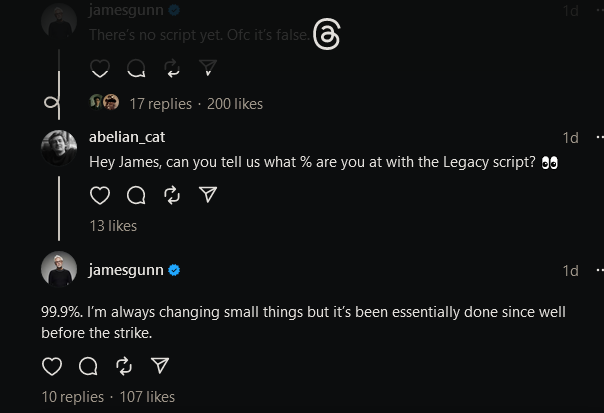The image size is (604, 413).
Task: Open abelian_cat's profile via username
Action: pos(130,137)
